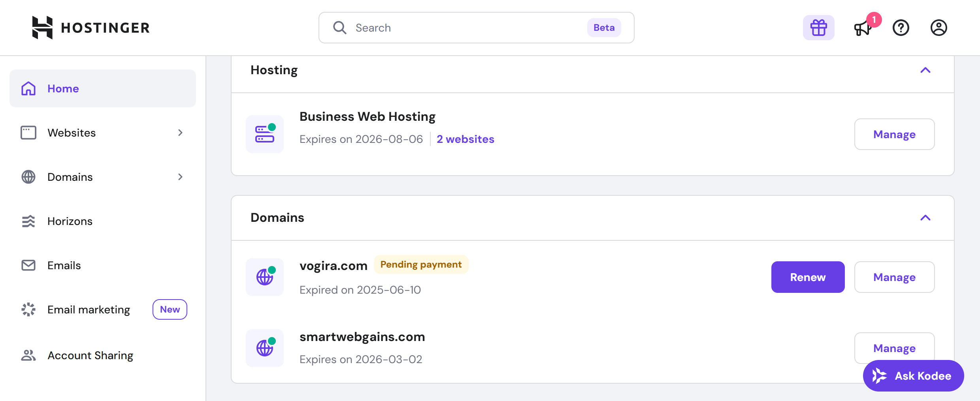Manage the smartwebgains.com domain
Screen dimensions: 980x401
(894, 348)
